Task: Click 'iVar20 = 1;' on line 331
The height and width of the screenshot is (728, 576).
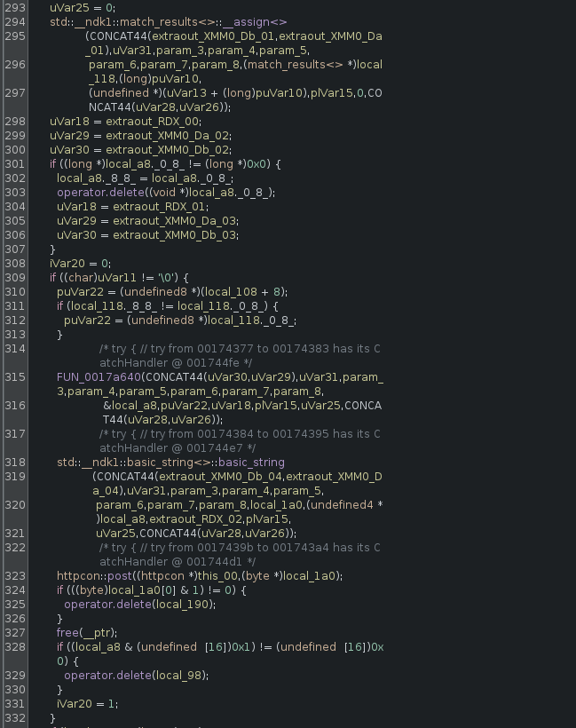Action: pos(87,704)
